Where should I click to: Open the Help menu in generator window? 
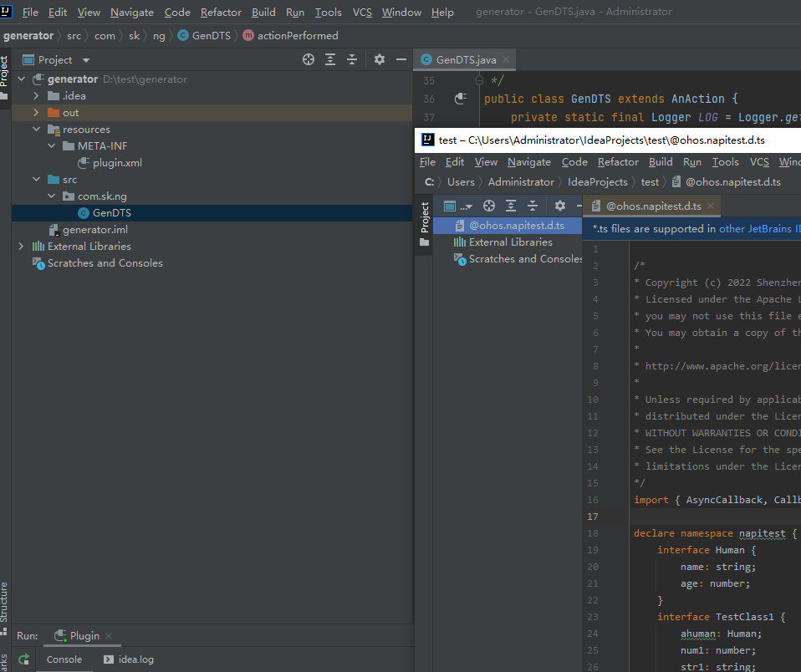[442, 13]
